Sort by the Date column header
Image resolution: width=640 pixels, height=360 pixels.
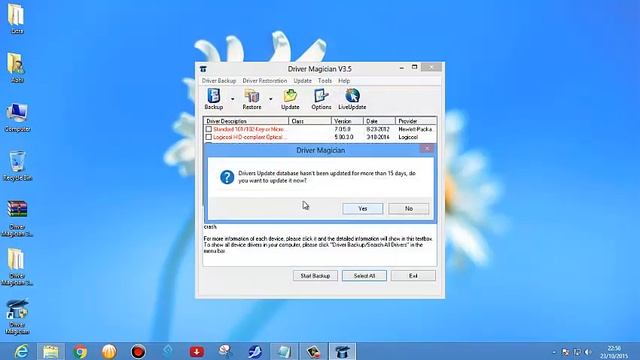(380, 121)
